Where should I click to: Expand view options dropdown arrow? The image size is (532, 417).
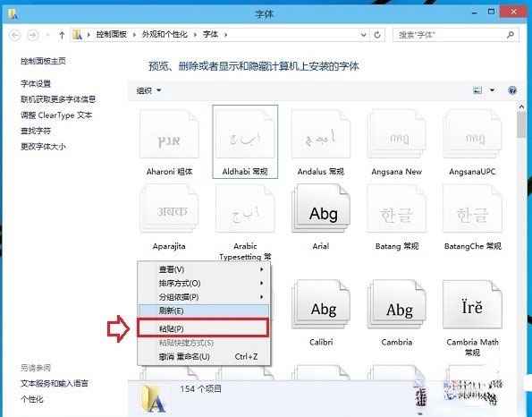[492, 90]
